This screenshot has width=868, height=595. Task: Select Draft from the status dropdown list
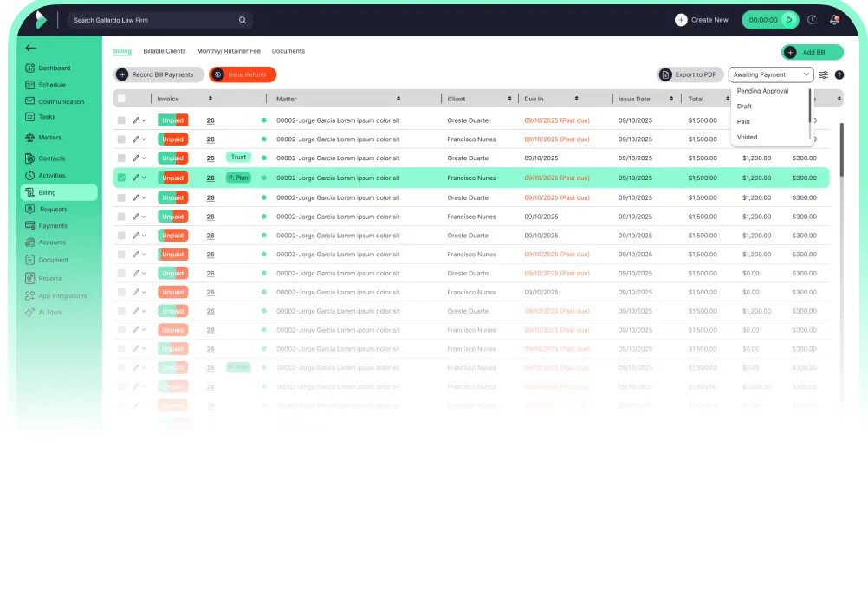746,106
